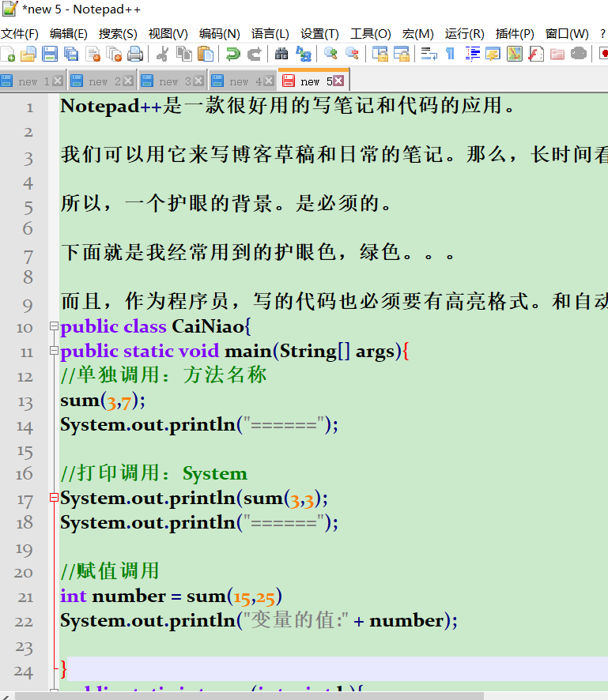Open the 搜索(S) menu

coord(118,34)
